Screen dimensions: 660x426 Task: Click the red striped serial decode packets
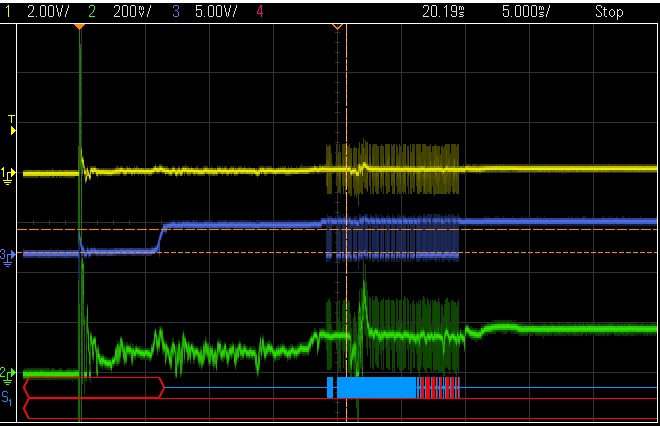pyautogui.click(x=439, y=387)
